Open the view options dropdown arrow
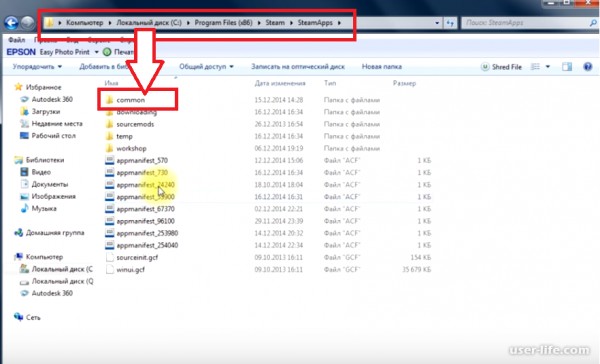This screenshot has width=600, height=364. pos(548,67)
